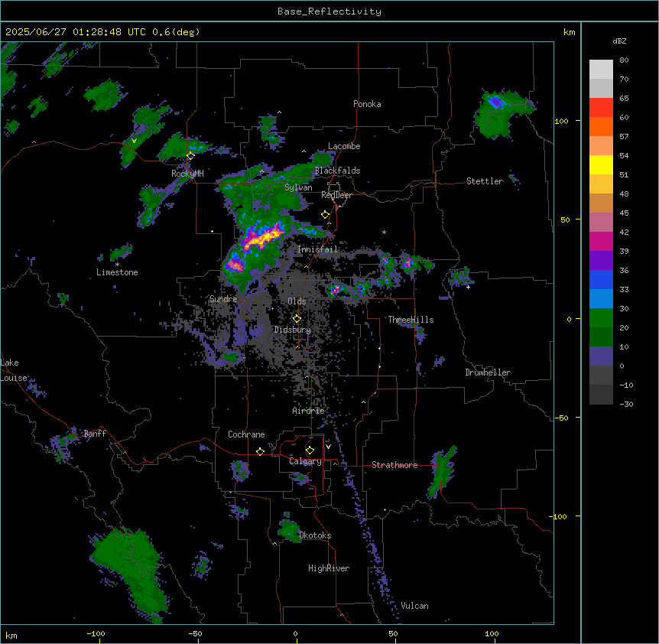Select the blue 36 dBZ color swatch
The image size is (659, 644).
coord(601,279)
